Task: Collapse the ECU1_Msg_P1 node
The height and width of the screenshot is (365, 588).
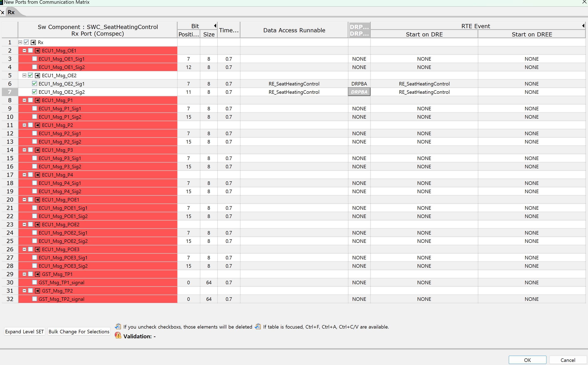Action: pos(24,100)
